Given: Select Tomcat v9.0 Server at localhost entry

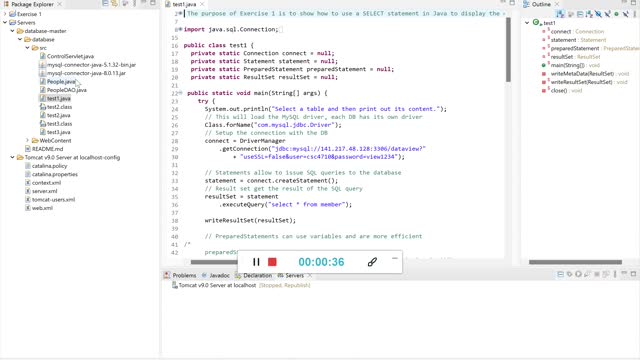Looking at the screenshot, I should [241, 285].
